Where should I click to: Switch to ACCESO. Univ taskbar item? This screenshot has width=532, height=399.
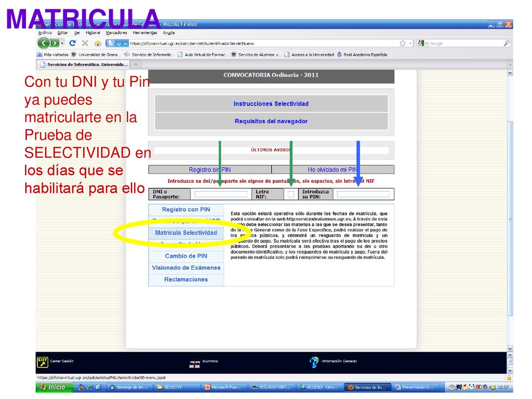click(320, 387)
